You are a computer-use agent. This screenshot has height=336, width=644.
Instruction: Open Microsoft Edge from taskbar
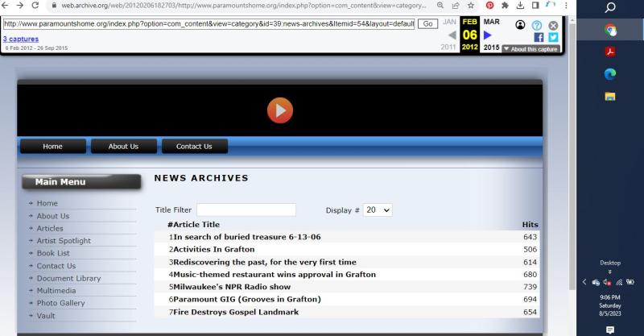tap(610, 74)
